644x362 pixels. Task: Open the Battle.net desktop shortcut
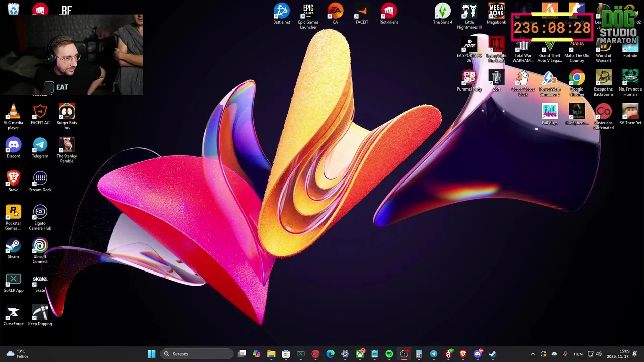281,14
